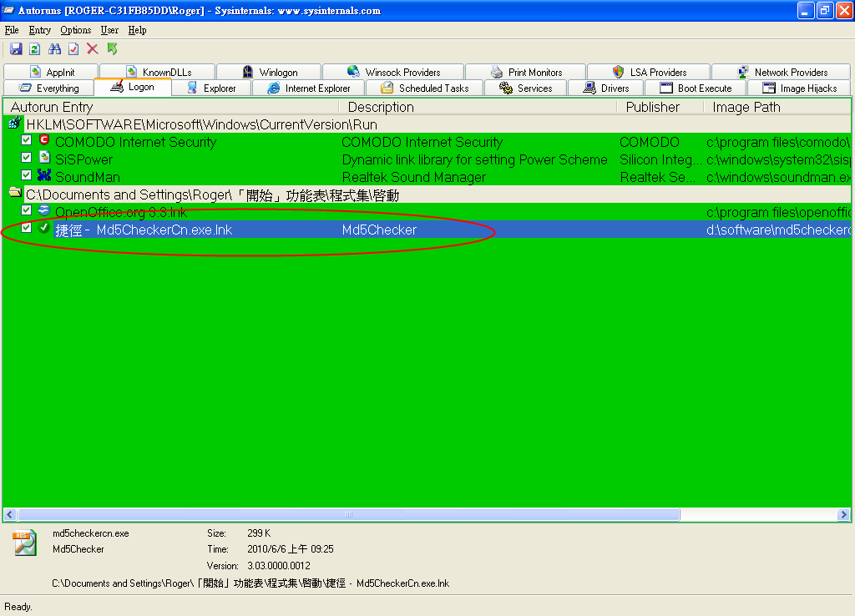Switch to the Boot Execute tab
This screenshot has height=616, width=855.
point(696,88)
